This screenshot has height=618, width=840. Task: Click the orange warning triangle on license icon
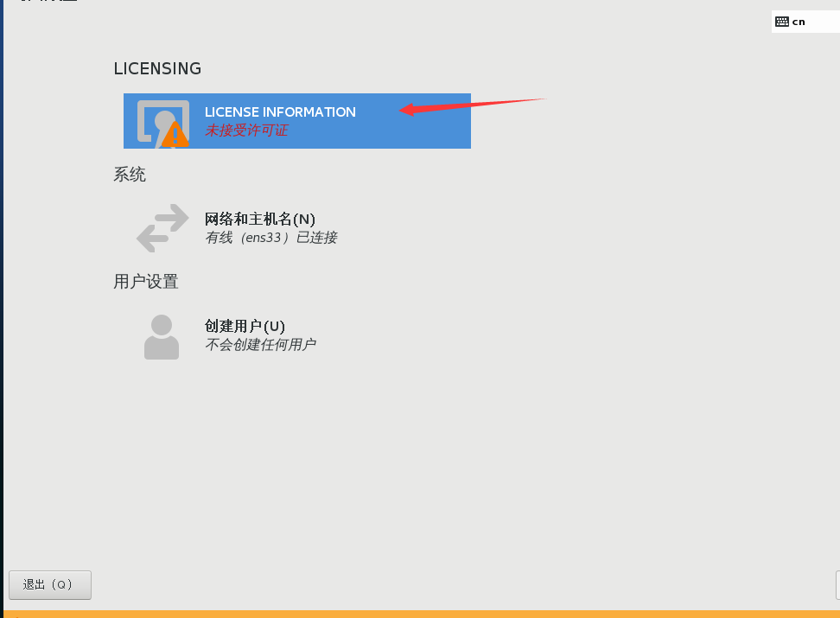pos(175,135)
